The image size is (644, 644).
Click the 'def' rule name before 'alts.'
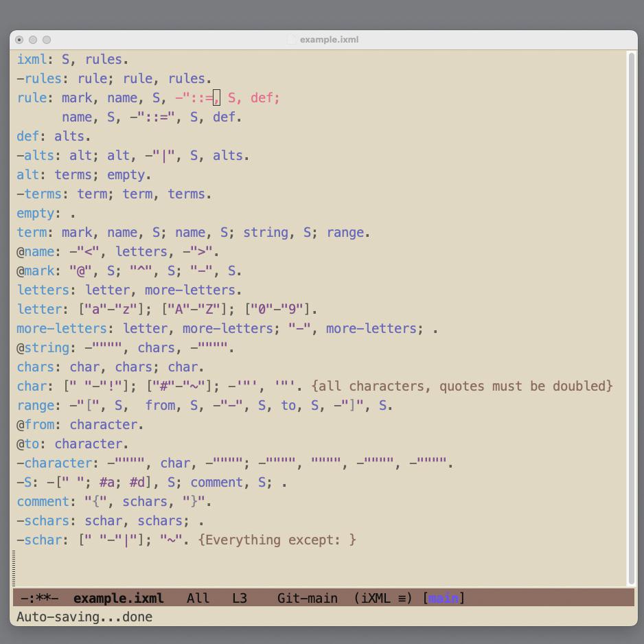(x=28, y=136)
